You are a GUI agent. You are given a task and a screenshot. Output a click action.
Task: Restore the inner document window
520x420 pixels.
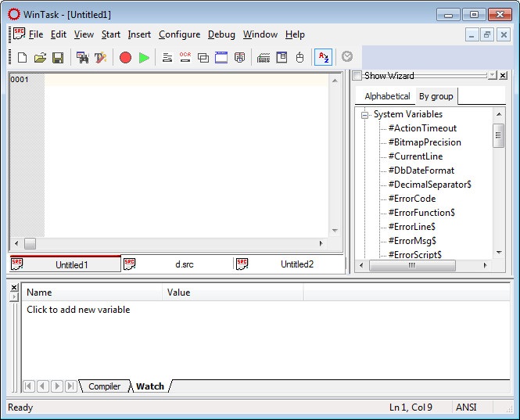[487, 34]
